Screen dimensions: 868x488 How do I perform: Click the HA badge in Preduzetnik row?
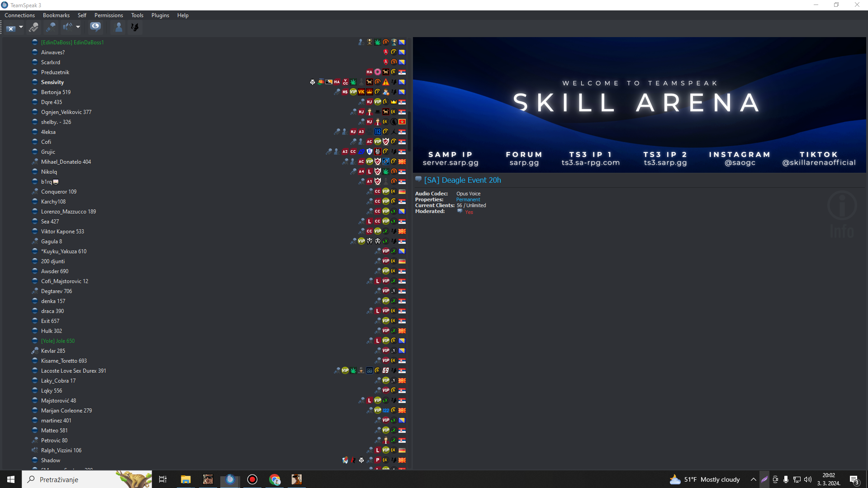pos(370,72)
